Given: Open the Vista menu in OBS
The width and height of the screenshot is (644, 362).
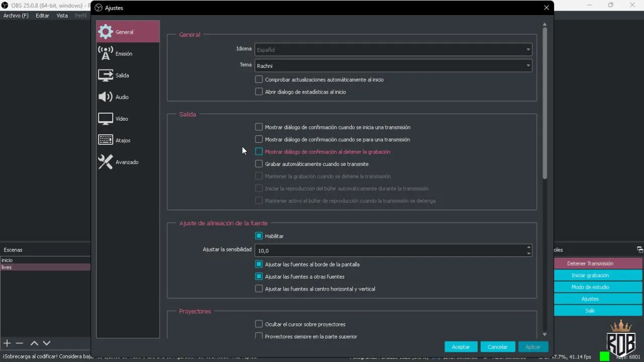Looking at the screenshot, I should point(62,16).
